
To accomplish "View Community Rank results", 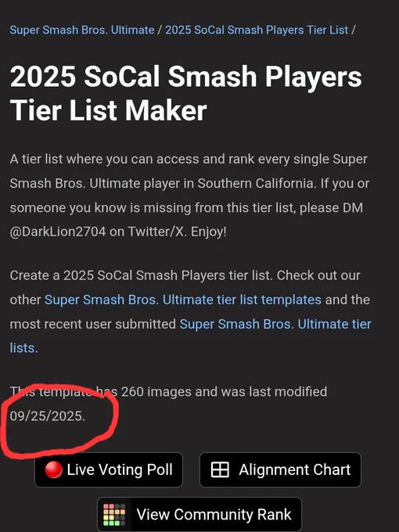I will [x=199, y=515].
